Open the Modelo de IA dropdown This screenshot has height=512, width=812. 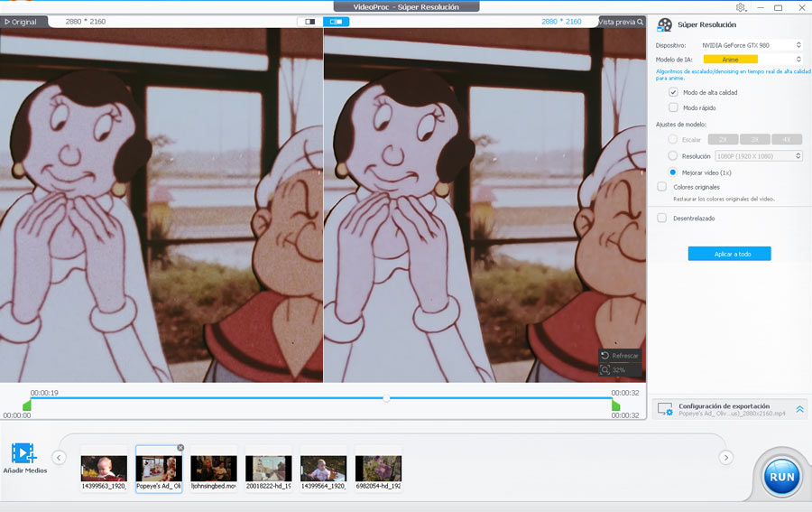point(752,60)
